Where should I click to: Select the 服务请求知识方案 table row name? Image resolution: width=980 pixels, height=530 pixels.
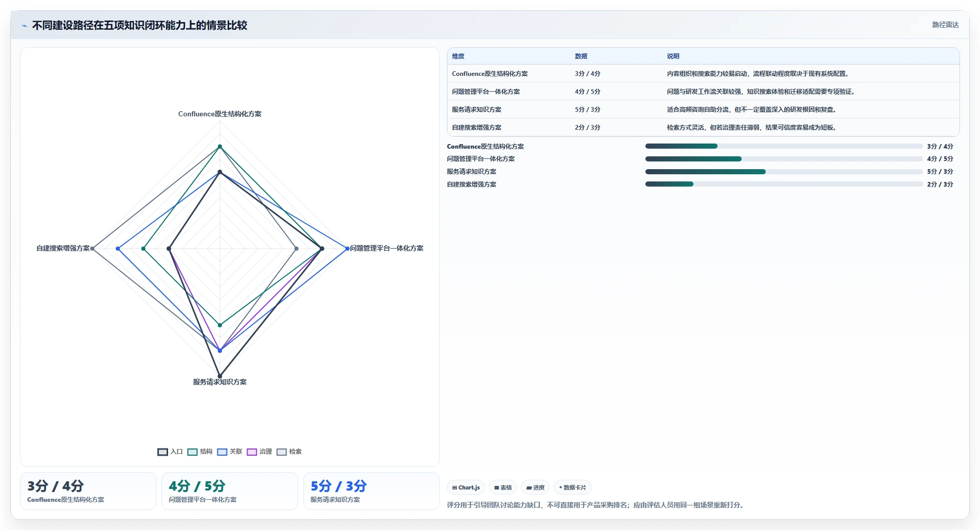(477, 110)
